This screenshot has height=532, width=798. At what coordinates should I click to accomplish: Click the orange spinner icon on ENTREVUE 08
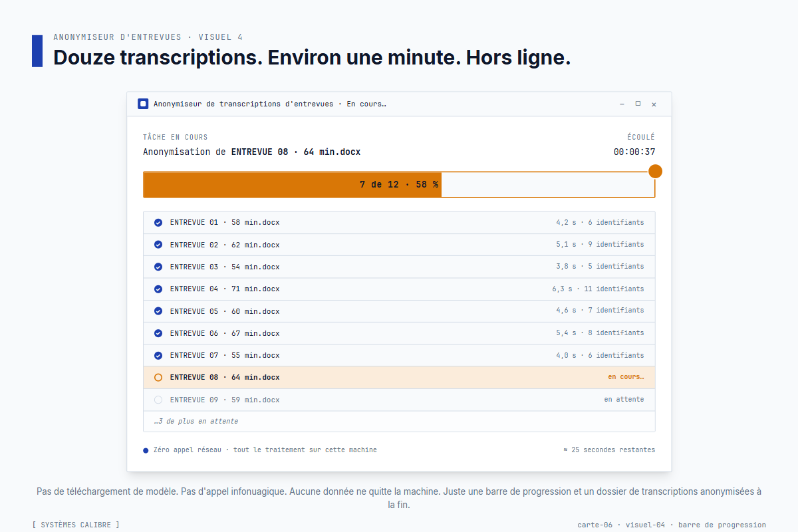pos(158,377)
